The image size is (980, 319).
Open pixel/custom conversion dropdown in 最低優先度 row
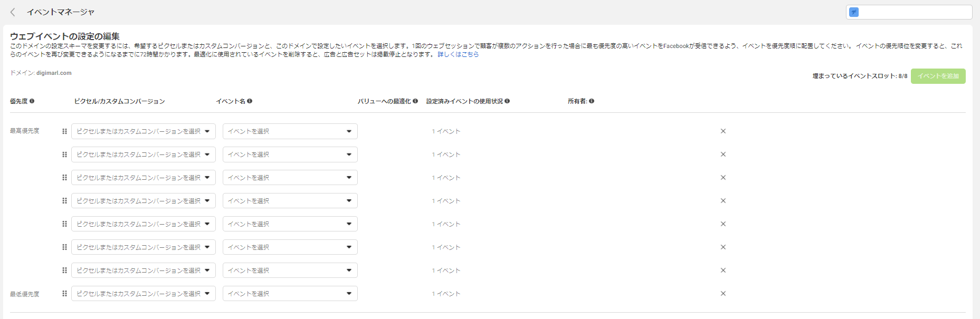144,294
